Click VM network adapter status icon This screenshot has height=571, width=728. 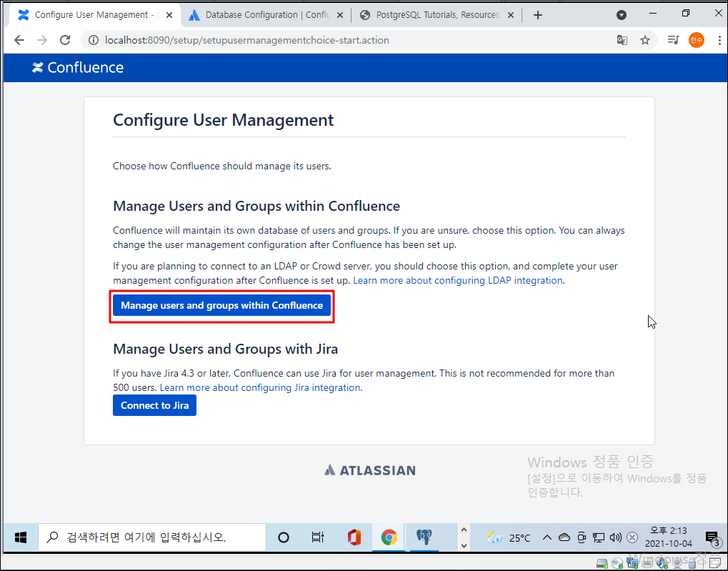tap(632, 562)
